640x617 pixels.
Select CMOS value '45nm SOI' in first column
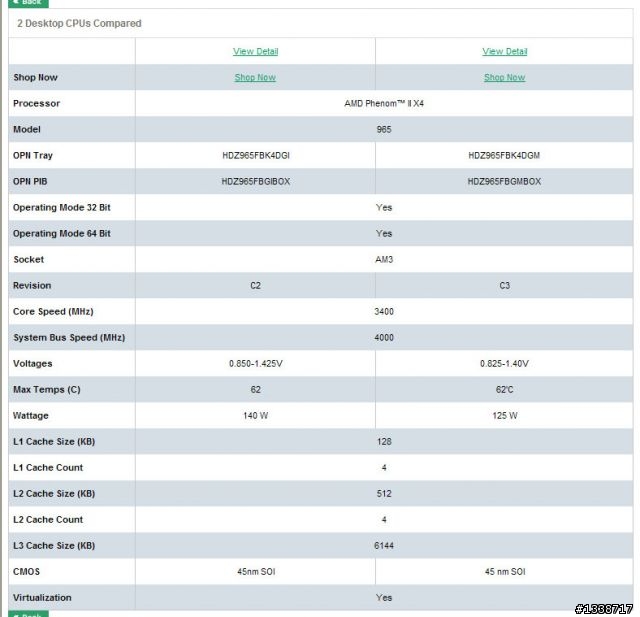(256, 572)
